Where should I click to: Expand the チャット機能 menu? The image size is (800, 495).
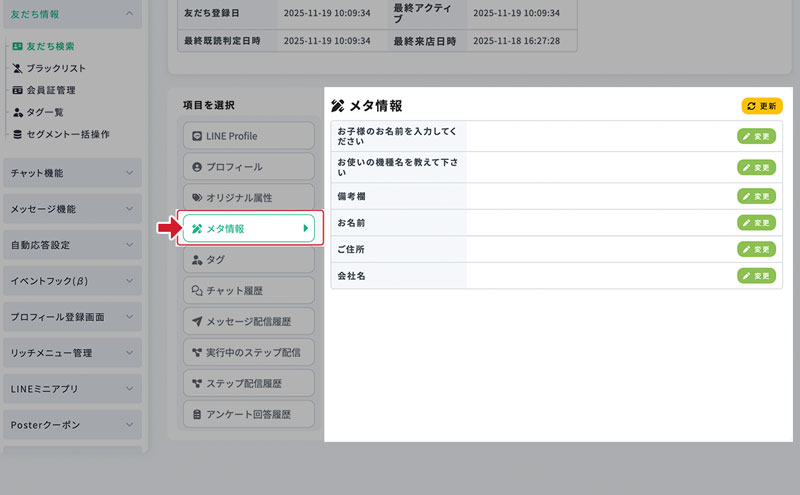pos(129,173)
